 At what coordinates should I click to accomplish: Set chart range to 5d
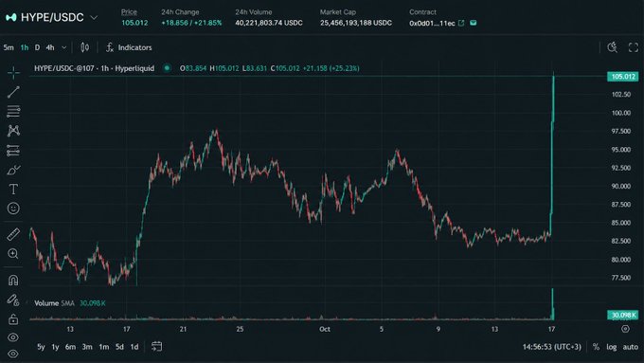pos(119,347)
